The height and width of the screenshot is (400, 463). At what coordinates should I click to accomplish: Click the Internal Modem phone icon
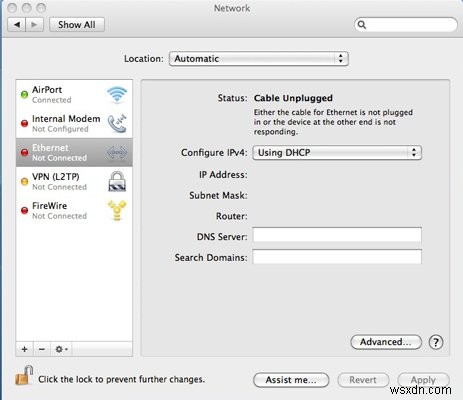click(117, 124)
